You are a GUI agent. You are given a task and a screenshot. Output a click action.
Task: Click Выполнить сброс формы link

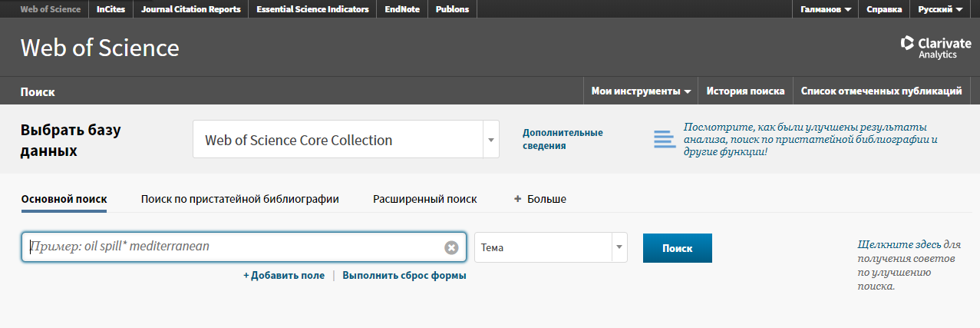point(404,275)
